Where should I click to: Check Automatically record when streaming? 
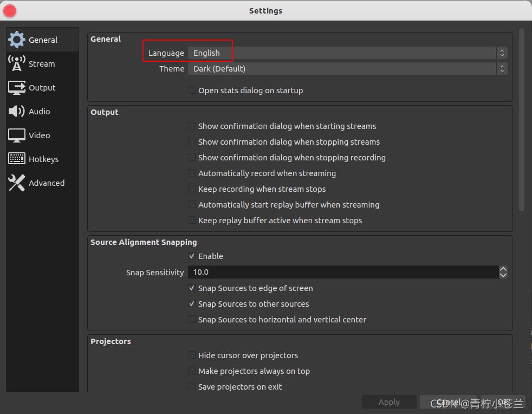pyautogui.click(x=191, y=173)
